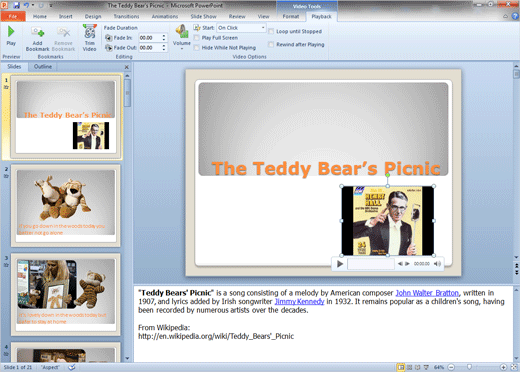Click the Aspect theme name in status bar
The width and height of the screenshot is (520, 372).
[50, 367]
